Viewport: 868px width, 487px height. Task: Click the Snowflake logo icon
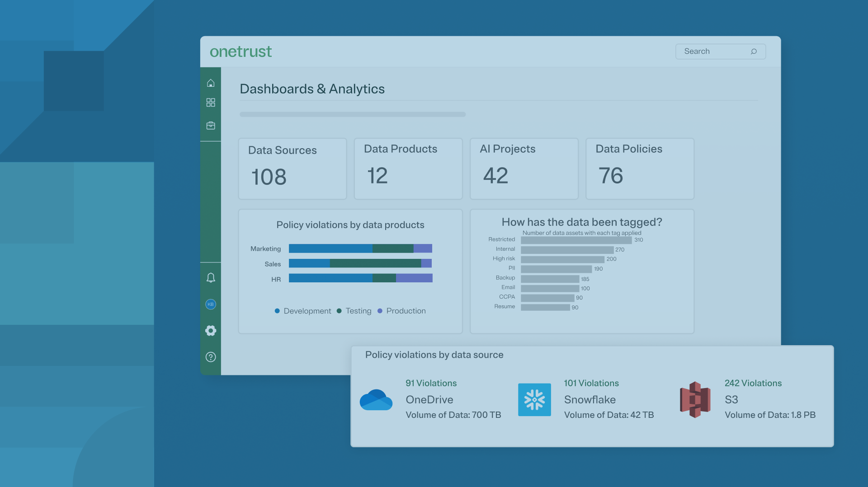click(x=534, y=400)
